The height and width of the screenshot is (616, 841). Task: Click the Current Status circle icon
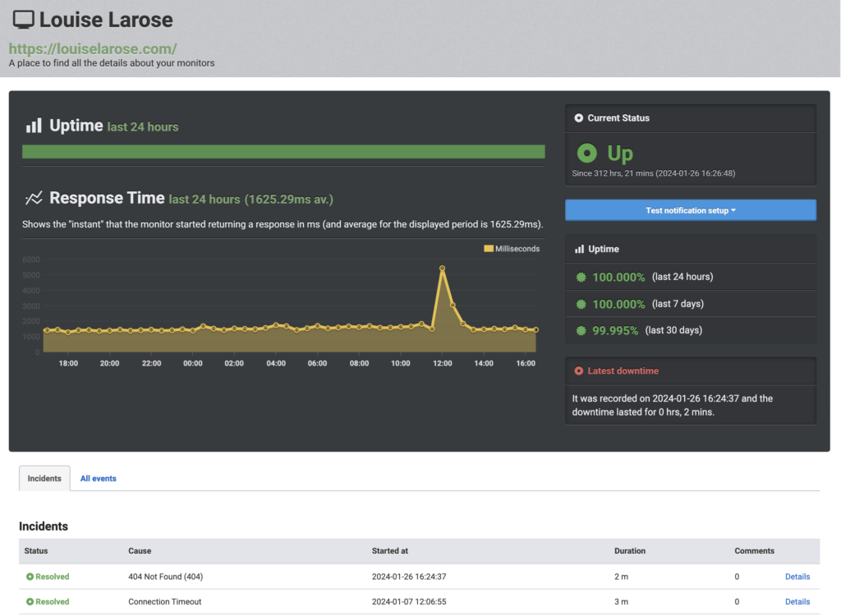click(579, 118)
